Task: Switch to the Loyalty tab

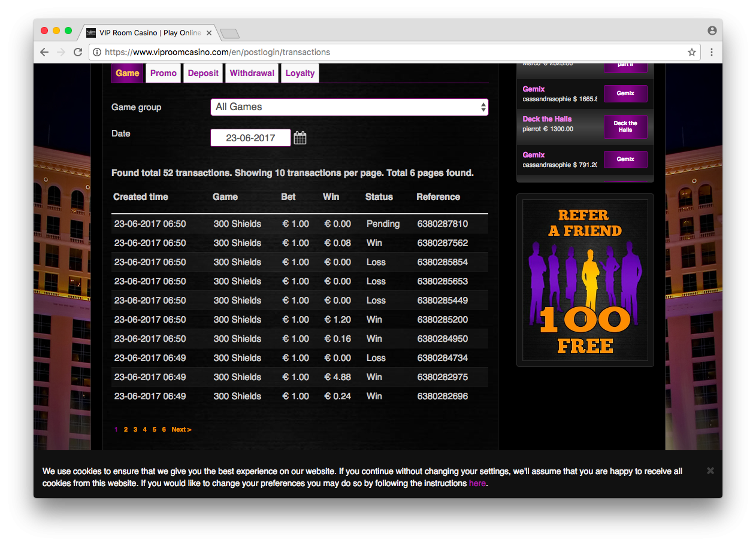Action: click(x=300, y=73)
